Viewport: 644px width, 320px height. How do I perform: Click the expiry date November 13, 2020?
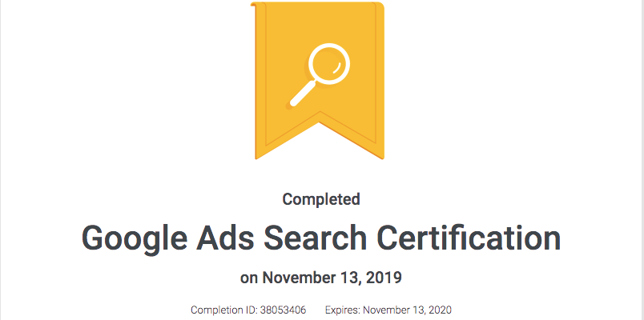pos(408,310)
